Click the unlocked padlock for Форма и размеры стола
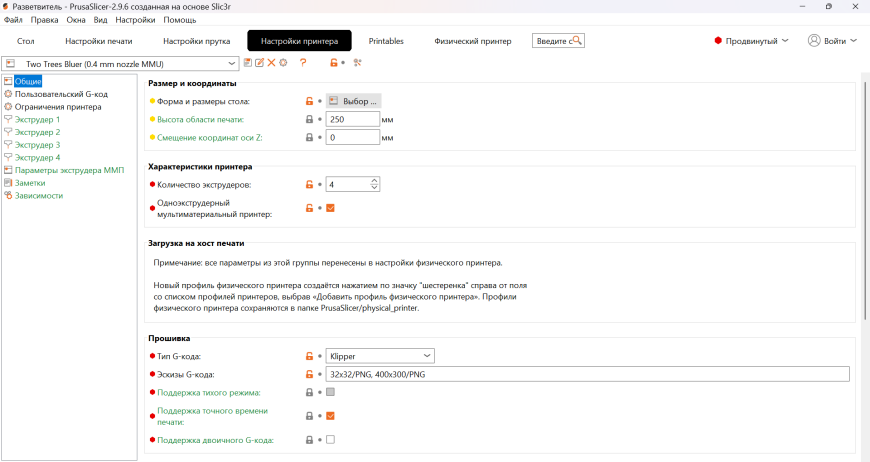Screen dimensions: 870x462 [x=310, y=101]
